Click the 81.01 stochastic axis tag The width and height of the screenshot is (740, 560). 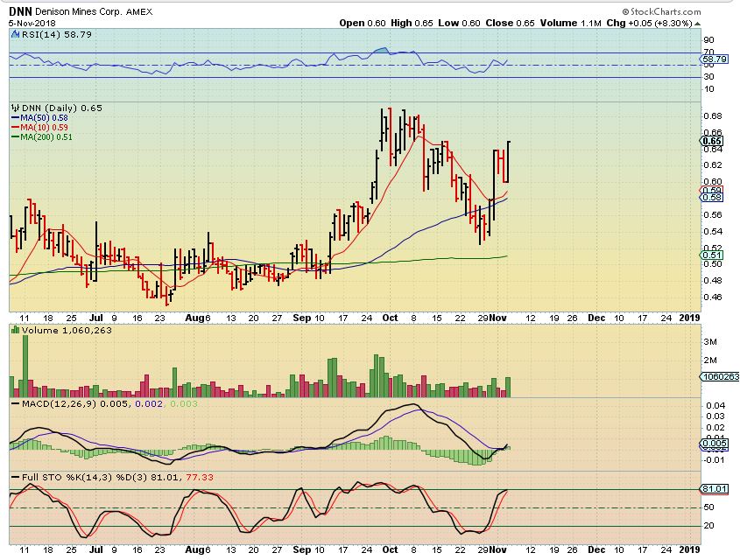pos(715,489)
